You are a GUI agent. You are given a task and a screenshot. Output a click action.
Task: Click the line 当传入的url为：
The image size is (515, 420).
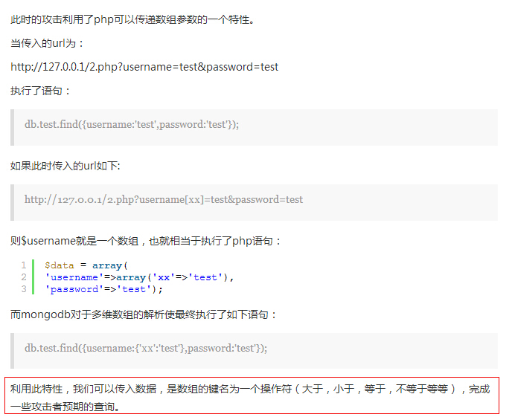pyautogui.click(x=47, y=43)
